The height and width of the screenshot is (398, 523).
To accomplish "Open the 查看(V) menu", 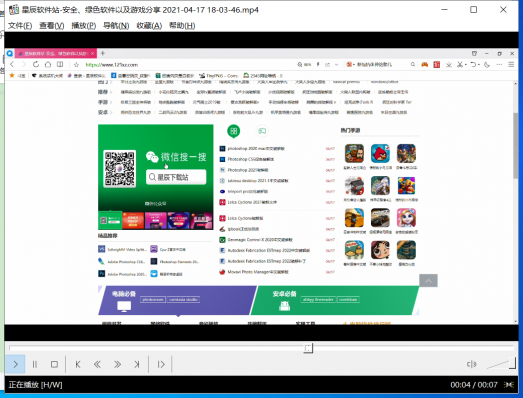I will [x=52, y=26].
